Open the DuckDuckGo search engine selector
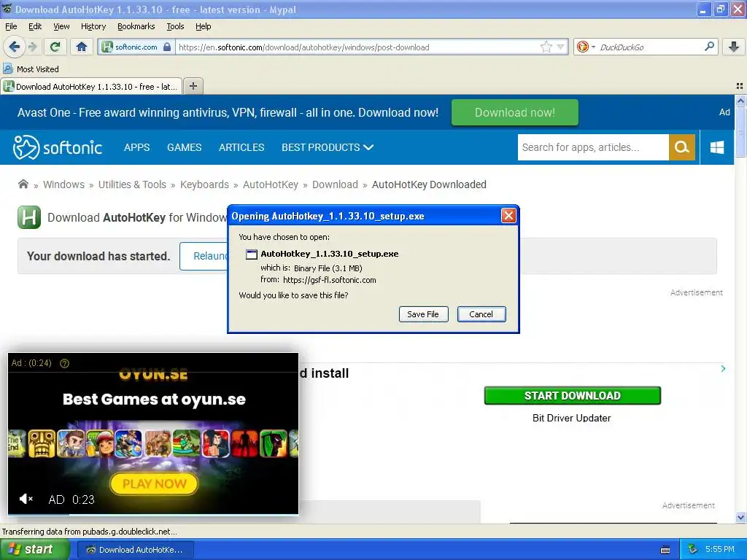Viewport: 747px width, 560px height. pyautogui.click(x=586, y=47)
